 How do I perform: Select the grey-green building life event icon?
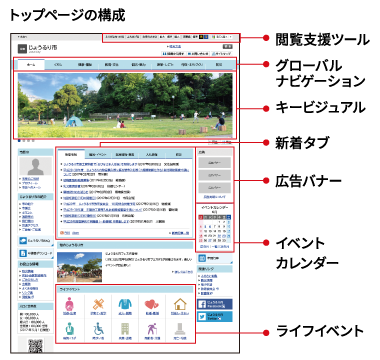pyautogui.click(x=125, y=329)
